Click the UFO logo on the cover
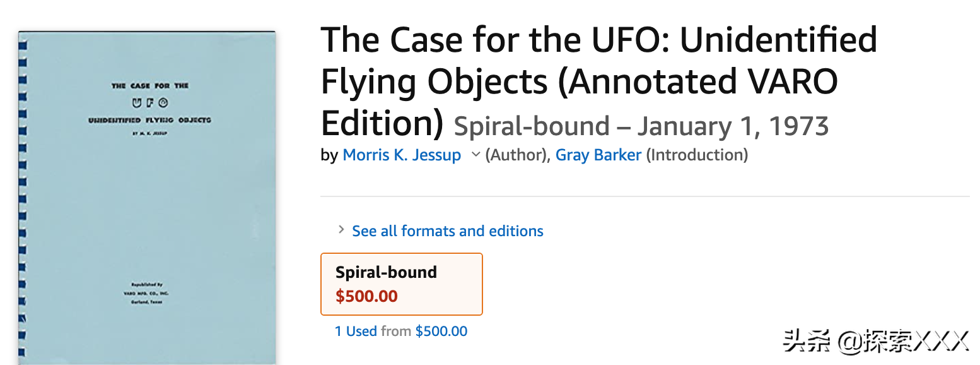 pos(149,102)
